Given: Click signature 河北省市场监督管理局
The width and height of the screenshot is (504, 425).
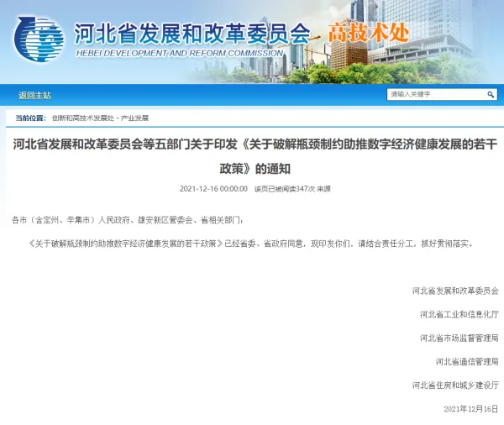Looking at the screenshot, I should click(x=459, y=338).
